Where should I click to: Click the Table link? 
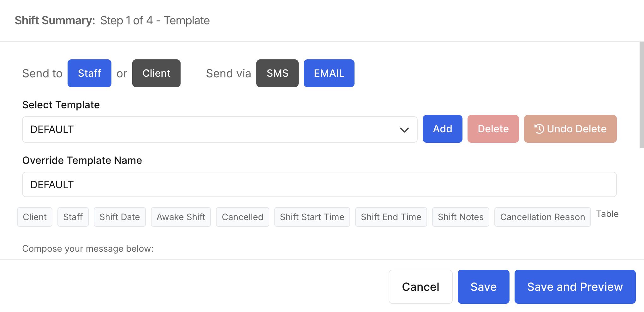coord(607,214)
